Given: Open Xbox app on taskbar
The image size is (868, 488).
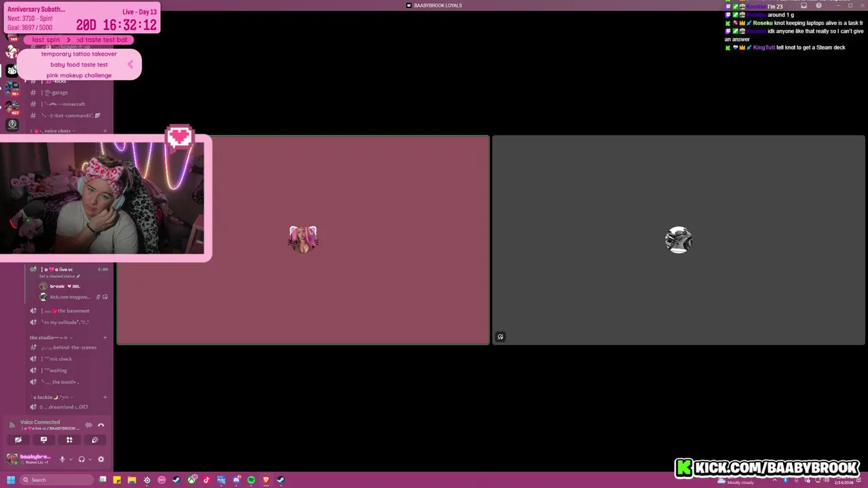Looking at the screenshot, I should (x=192, y=480).
